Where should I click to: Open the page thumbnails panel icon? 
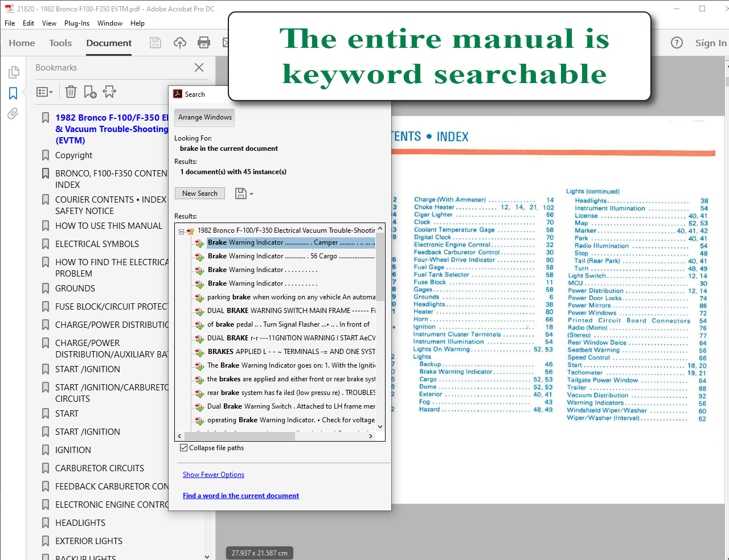click(x=14, y=72)
